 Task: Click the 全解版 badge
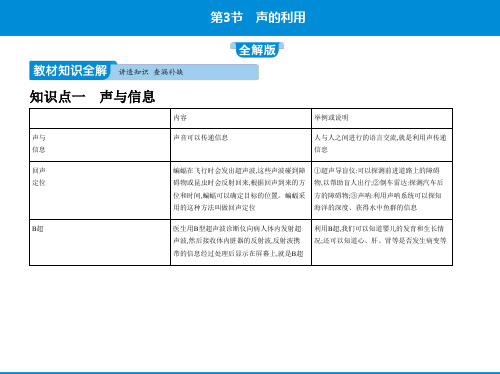pos(257,50)
